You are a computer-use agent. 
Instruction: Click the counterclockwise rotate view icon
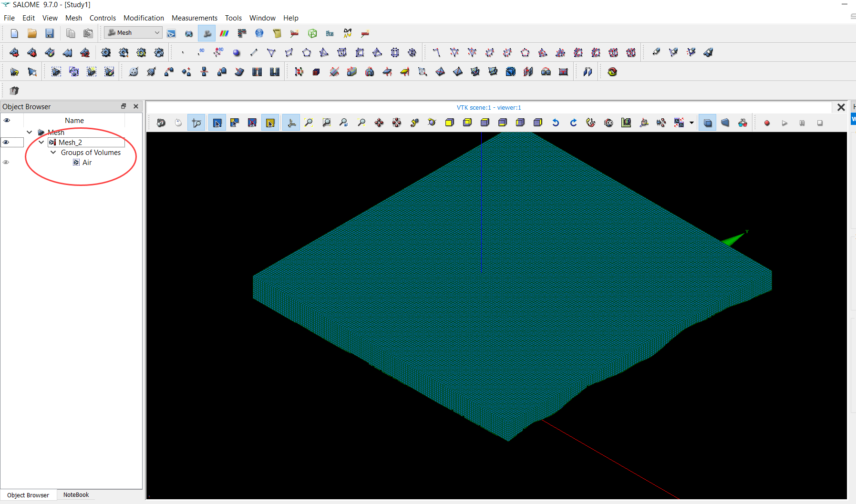click(x=556, y=123)
